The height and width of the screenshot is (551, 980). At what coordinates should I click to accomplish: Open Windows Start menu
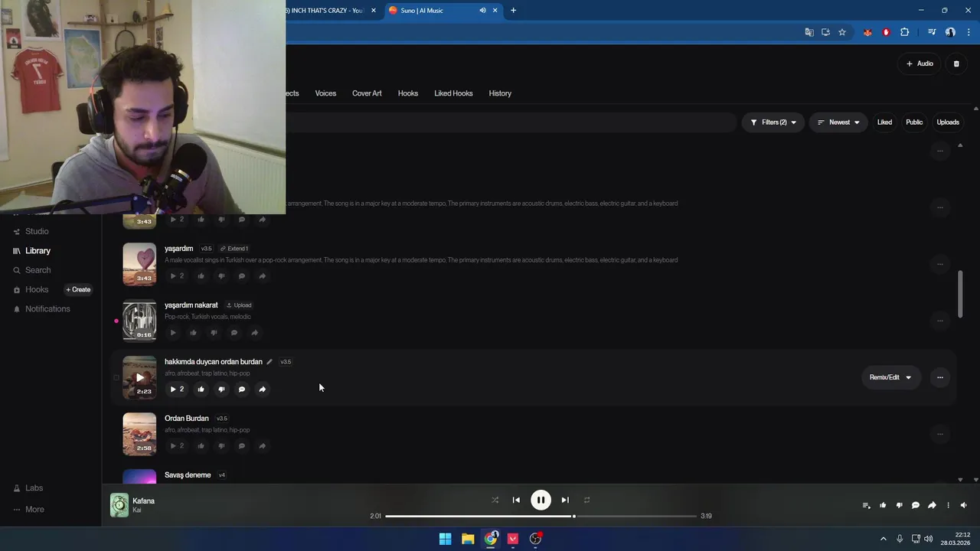(x=445, y=539)
